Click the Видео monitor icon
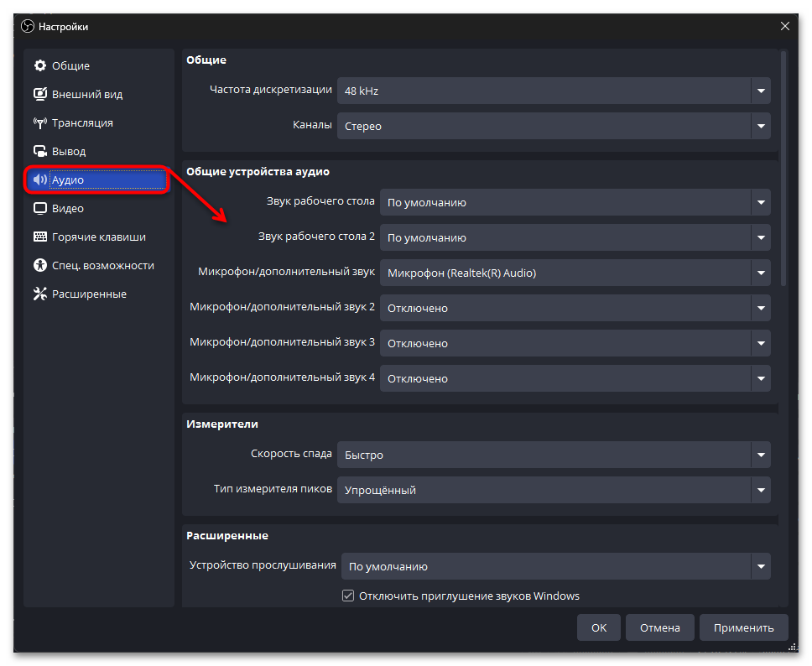 39,209
